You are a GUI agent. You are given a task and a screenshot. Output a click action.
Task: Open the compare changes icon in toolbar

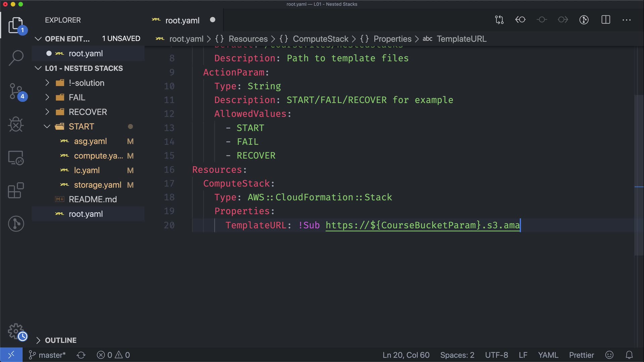tap(499, 20)
